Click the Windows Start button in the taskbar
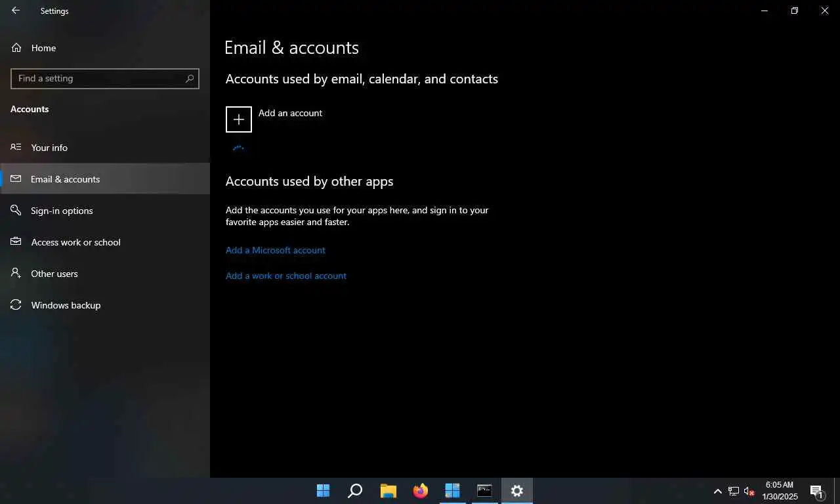 pos(324,491)
